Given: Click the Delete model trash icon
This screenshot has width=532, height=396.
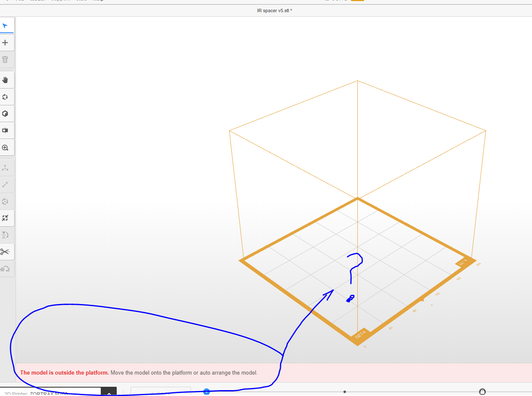Looking at the screenshot, I should coord(5,60).
